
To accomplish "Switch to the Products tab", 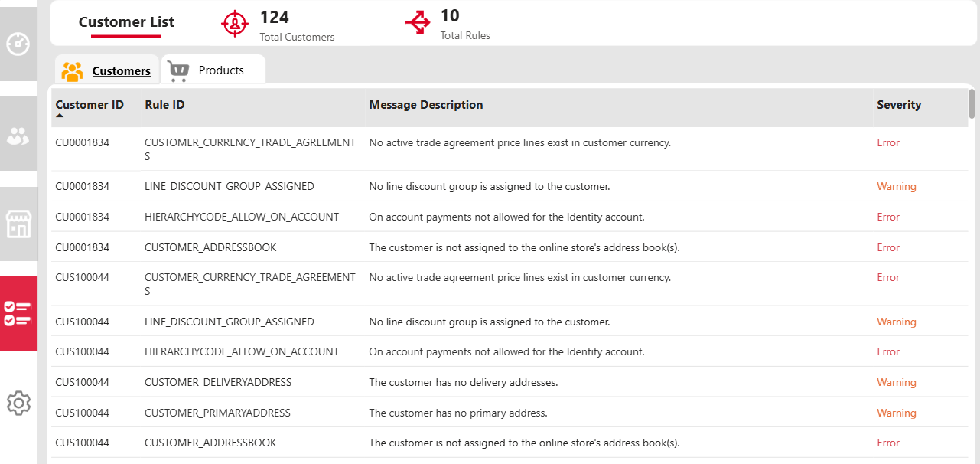I will [x=213, y=70].
